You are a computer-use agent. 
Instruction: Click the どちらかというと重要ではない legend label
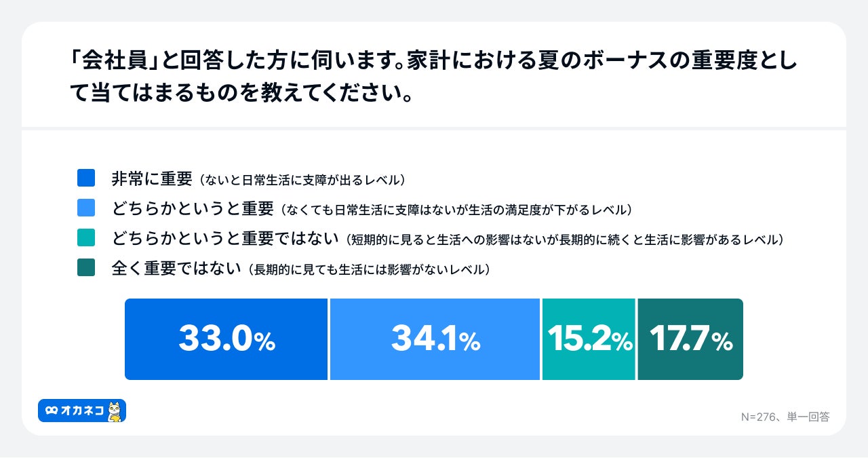[225, 238]
